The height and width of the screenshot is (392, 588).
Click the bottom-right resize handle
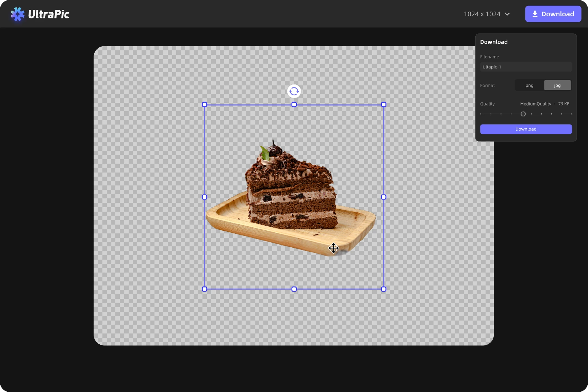click(383, 289)
